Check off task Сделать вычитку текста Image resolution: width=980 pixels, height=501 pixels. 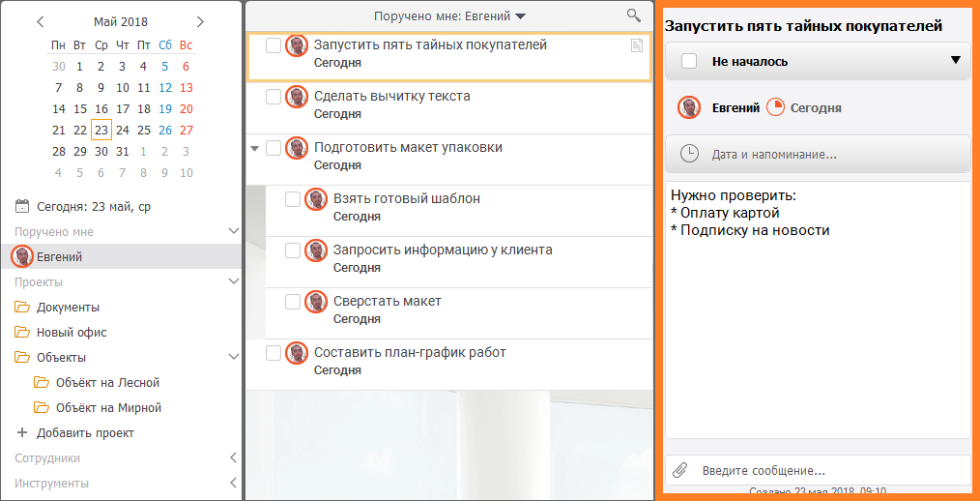click(x=274, y=97)
